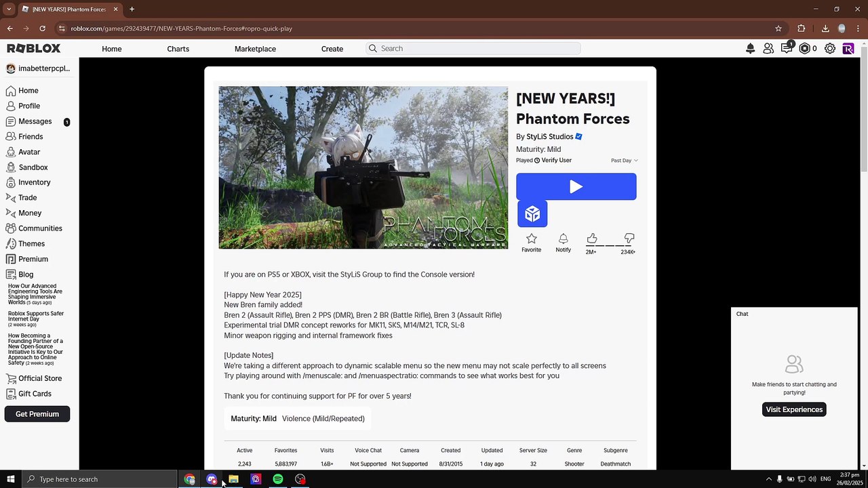Open Official Store in left sidebar
This screenshot has width=868, height=488.
[34, 379]
